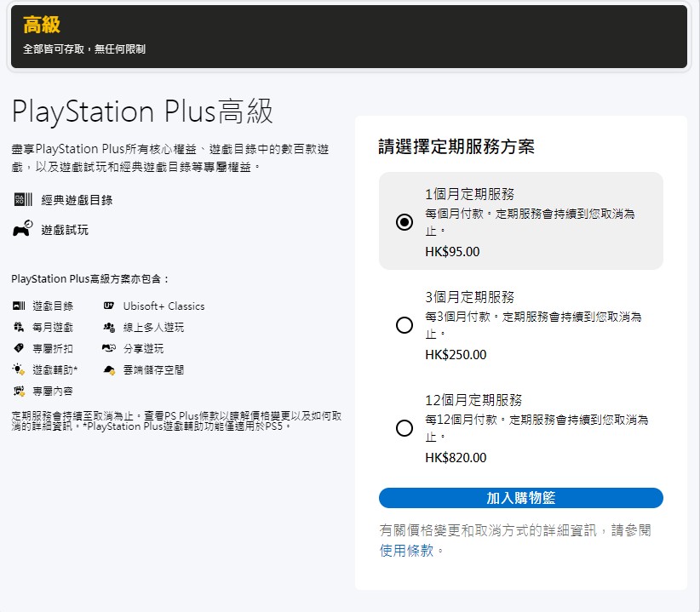Click the 遊戲輔助 game help lightbulb icon
This screenshot has height=612, width=700.
19,369
